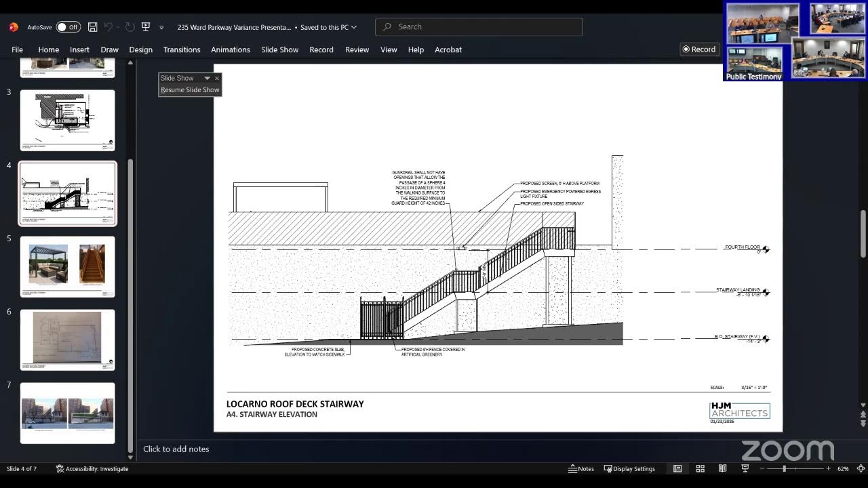Open the Undo history dropdown arrow
The width and height of the screenshot is (868, 488).
118,27
